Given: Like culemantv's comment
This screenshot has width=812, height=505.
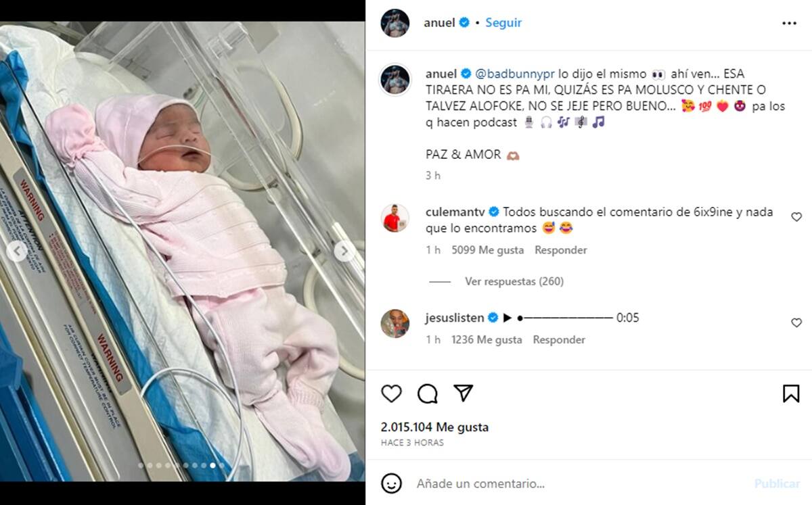Looking at the screenshot, I should click(796, 217).
